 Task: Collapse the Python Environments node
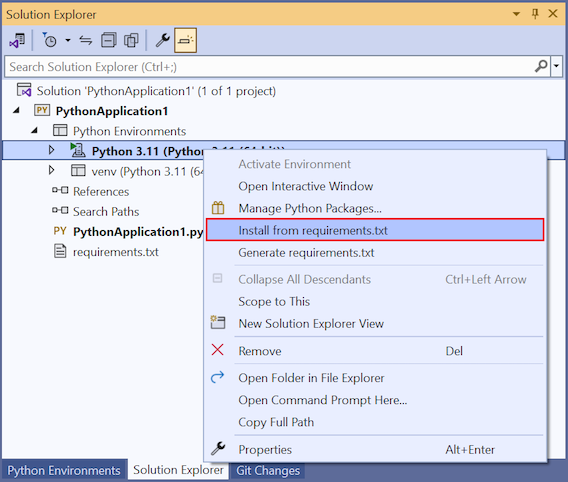(x=34, y=130)
